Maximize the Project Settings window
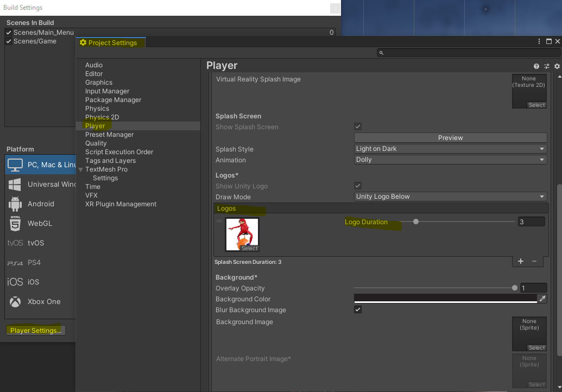Viewport: 562px width, 392px height. pyautogui.click(x=549, y=42)
